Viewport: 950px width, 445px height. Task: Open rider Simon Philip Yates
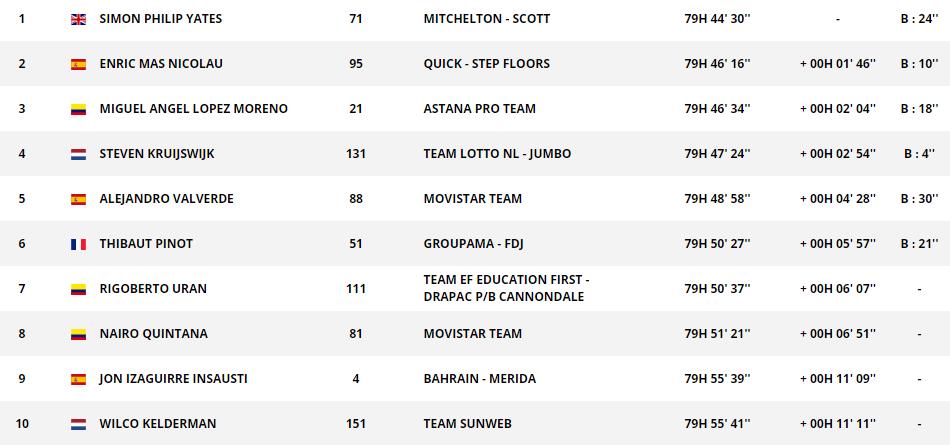pos(161,19)
